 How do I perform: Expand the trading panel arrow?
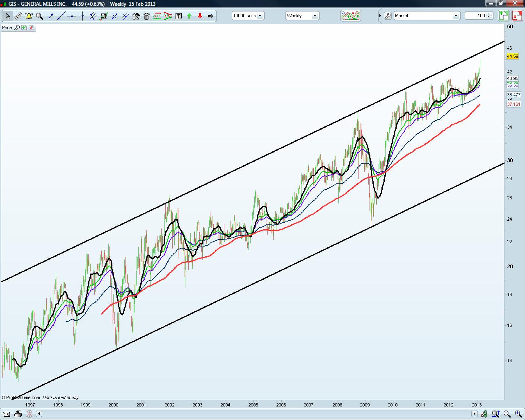380,16
